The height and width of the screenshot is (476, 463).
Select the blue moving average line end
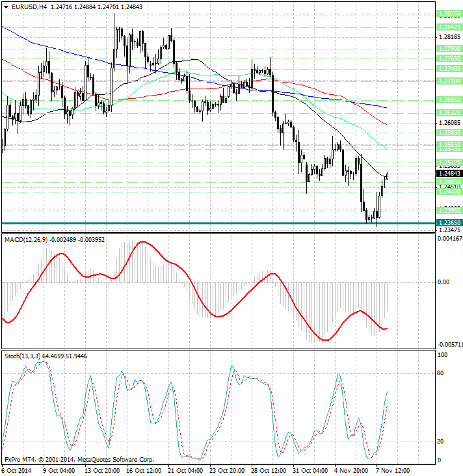tap(385, 107)
